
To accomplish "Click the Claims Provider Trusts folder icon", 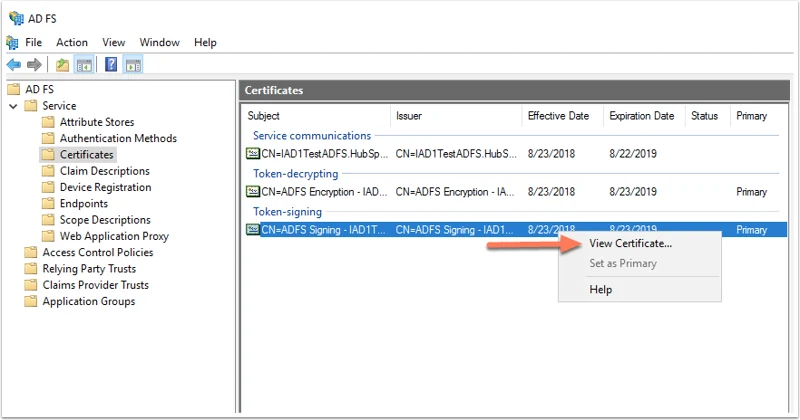I will click(31, 285).
